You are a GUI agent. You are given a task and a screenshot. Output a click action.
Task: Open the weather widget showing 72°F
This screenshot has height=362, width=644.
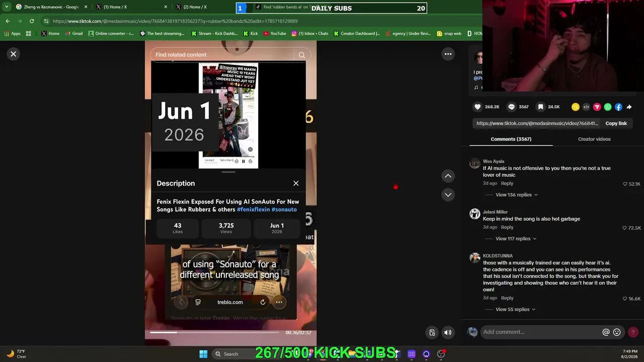click(x=16, y=354)
